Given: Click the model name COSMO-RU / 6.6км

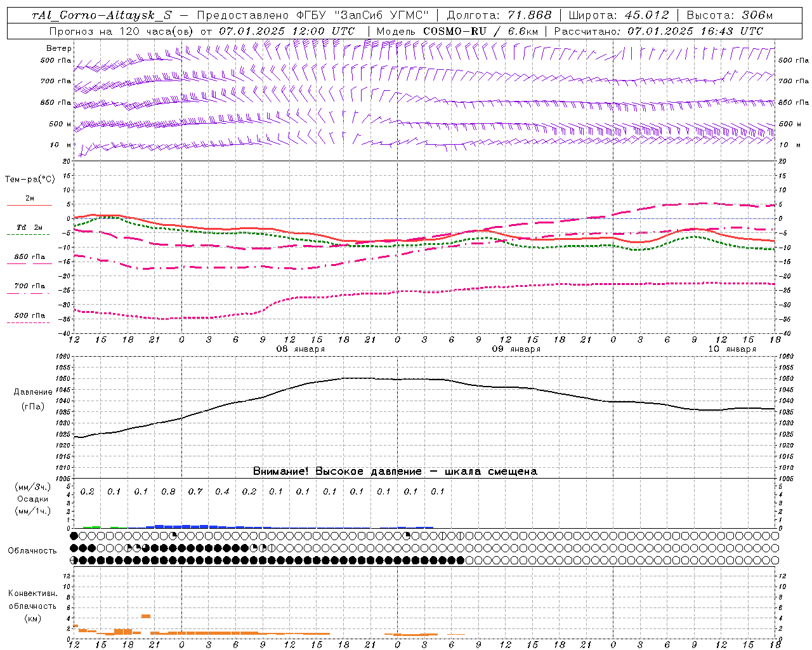Looking at the screenshot, I should pos(480,30).
